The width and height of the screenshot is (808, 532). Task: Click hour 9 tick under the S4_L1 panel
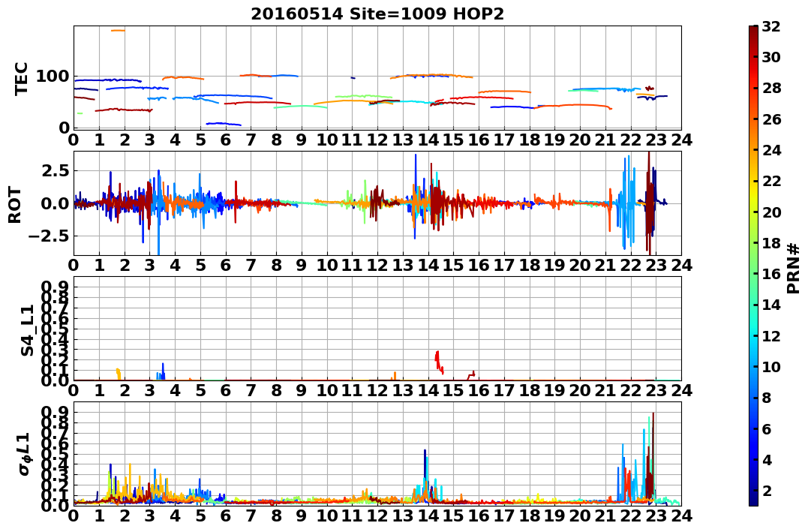(302, 390)
